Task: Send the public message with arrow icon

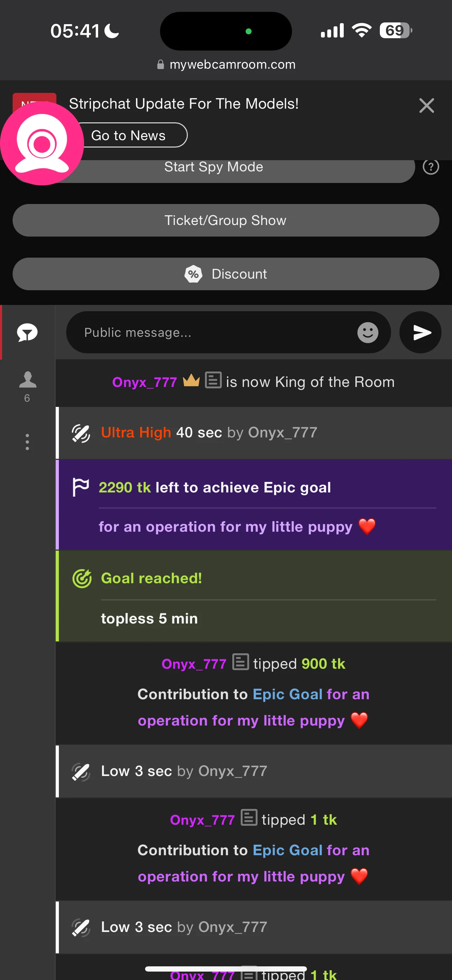Action: tap(420, 333)
